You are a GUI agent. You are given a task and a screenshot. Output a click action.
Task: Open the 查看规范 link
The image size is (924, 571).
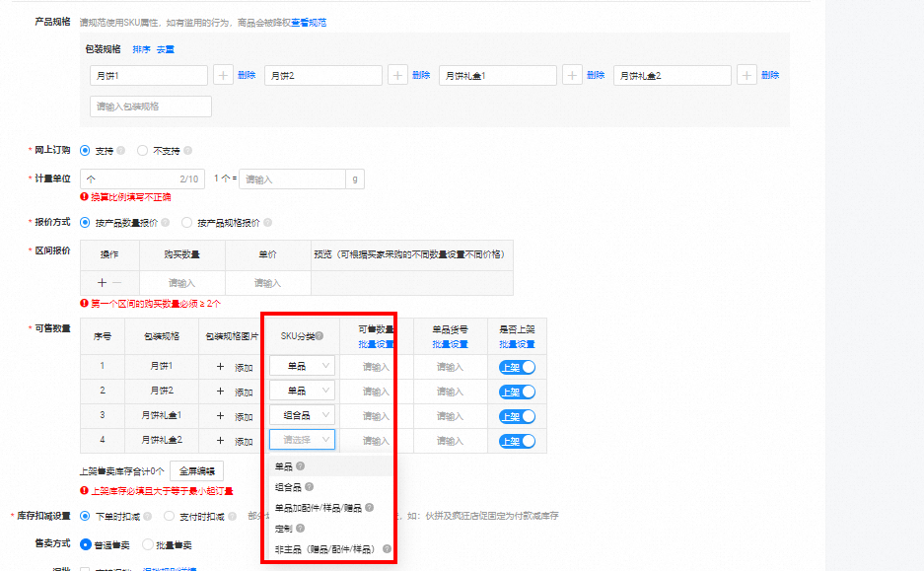pos(309,22)
